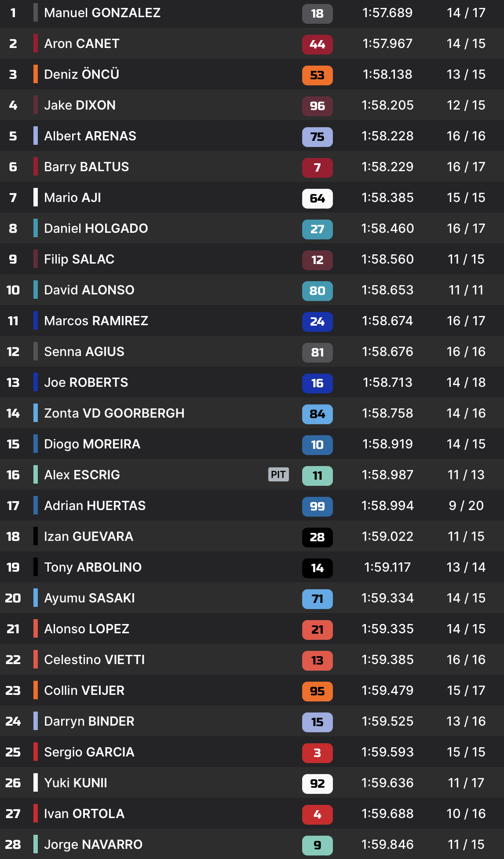The width and height of the screenshot is (504, 859).
Task: Click the black 28 badge for Guevara
Action: tap(317, 537)
